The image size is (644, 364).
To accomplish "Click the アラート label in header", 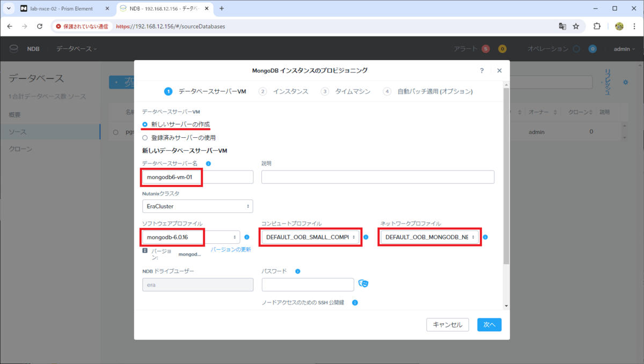I will (x=465, y=49).
